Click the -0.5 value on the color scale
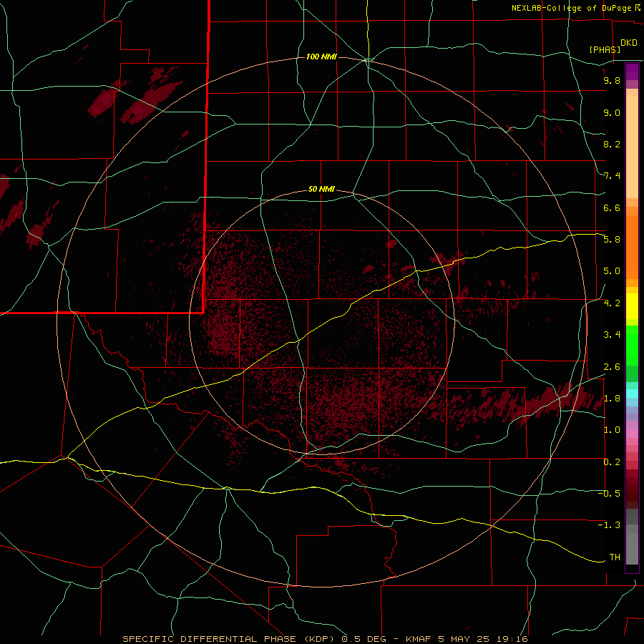Screen dimensions: 644x644 (x=609, y=494)
